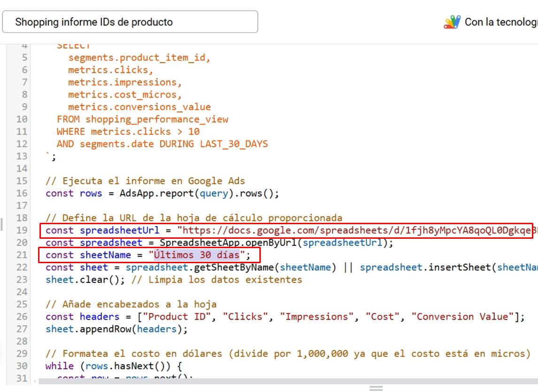Click the comment 'Añade encabezados a la hoja'

[139, 305]
